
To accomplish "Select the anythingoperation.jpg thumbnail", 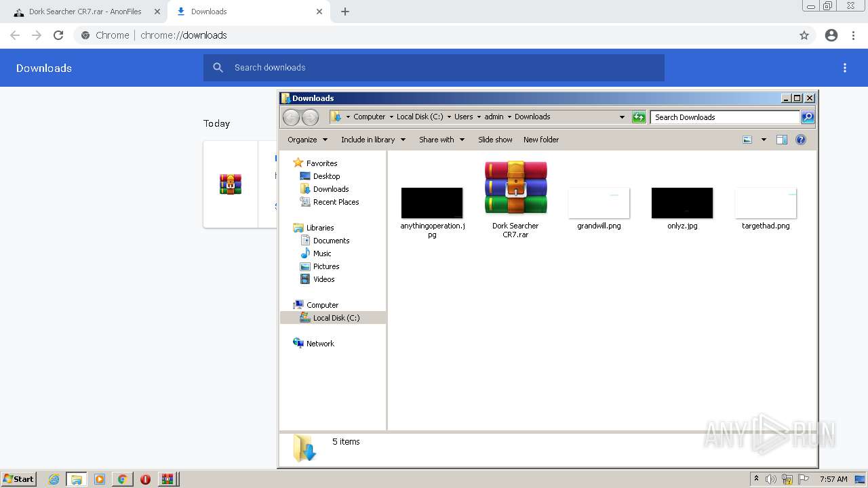I will pos(432,203).
